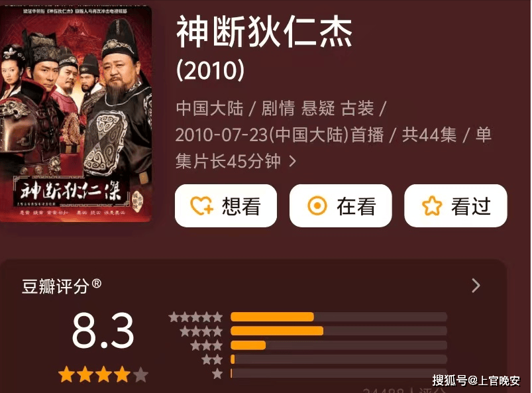Viewport: 532px width, 393px height.
Task: Click the orange rating stars under 8.3
Action: pyautogui.click(x=103, y=374)
